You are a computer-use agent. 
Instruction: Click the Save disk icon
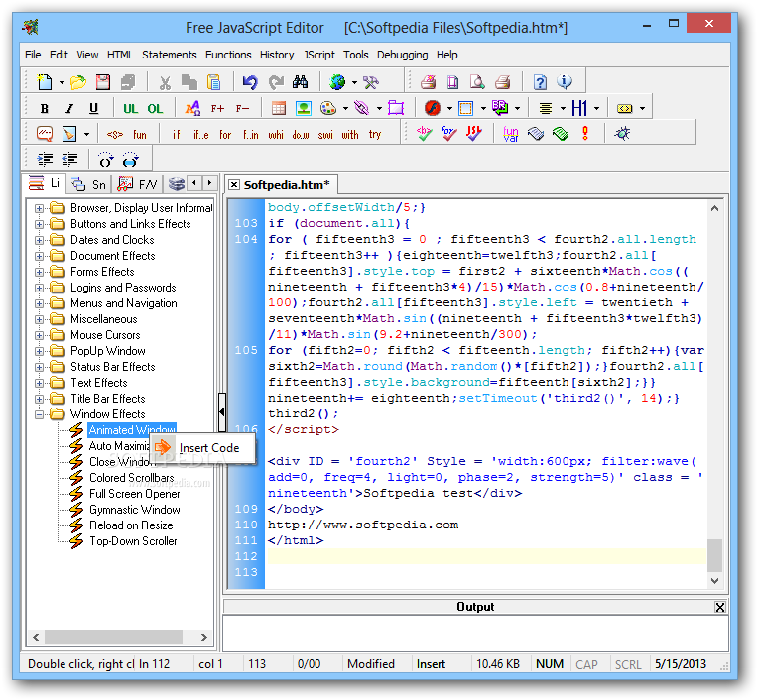103,82
